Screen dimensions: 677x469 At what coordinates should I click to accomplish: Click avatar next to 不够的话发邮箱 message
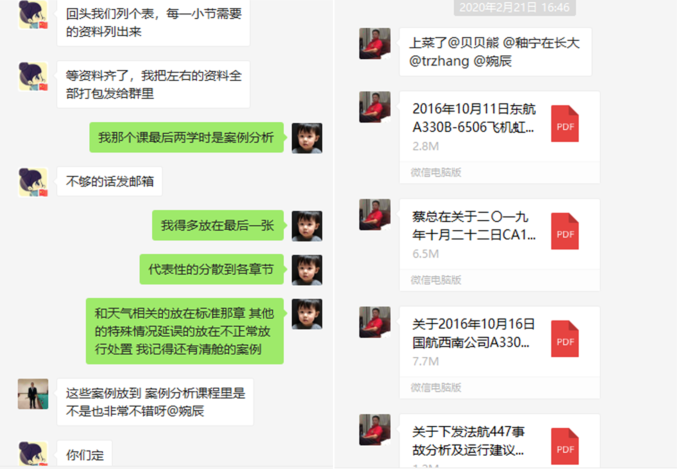click(x=33, y=182)
